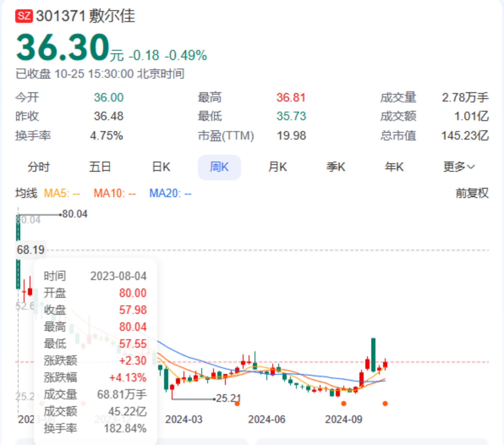Open the 年K yearly chart tab
504x445 pixels.
[x=394, y=167]
